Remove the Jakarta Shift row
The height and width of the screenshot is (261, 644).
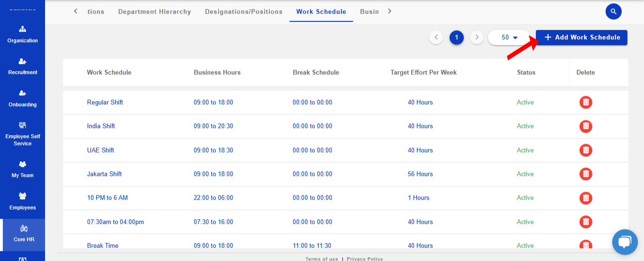click(x=586, y=174)
